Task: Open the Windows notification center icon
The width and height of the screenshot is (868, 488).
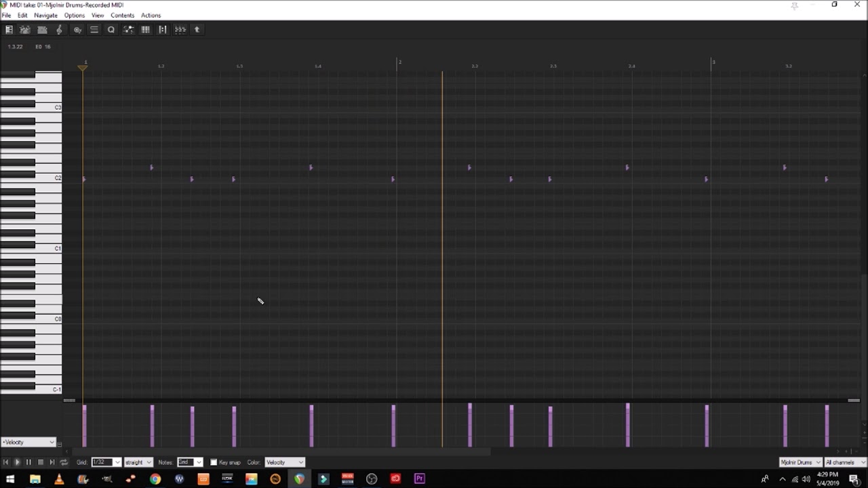Action: coord(854,479)
